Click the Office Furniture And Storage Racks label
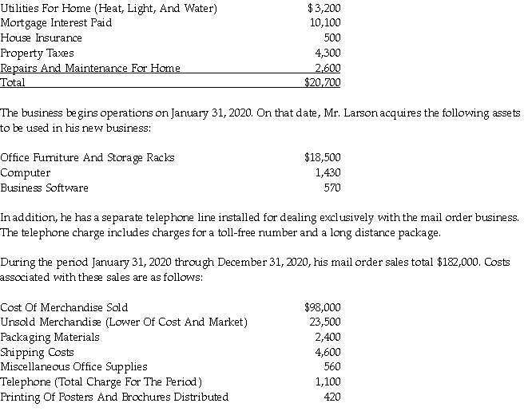532x419 pixels. pyautogui.click(x=87, y=157)
